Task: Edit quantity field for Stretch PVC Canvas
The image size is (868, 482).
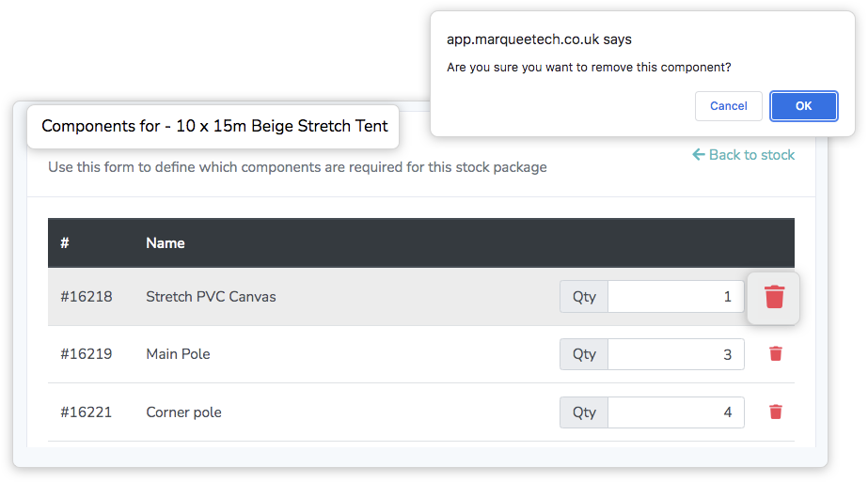Action: (x=676, y=297)
